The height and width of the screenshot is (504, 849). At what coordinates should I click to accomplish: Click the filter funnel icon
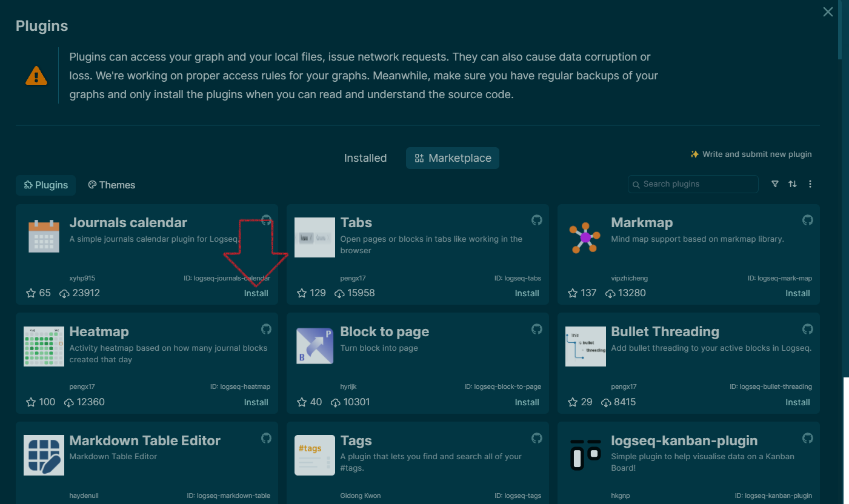pyautogui.click(x=775, y=184)
